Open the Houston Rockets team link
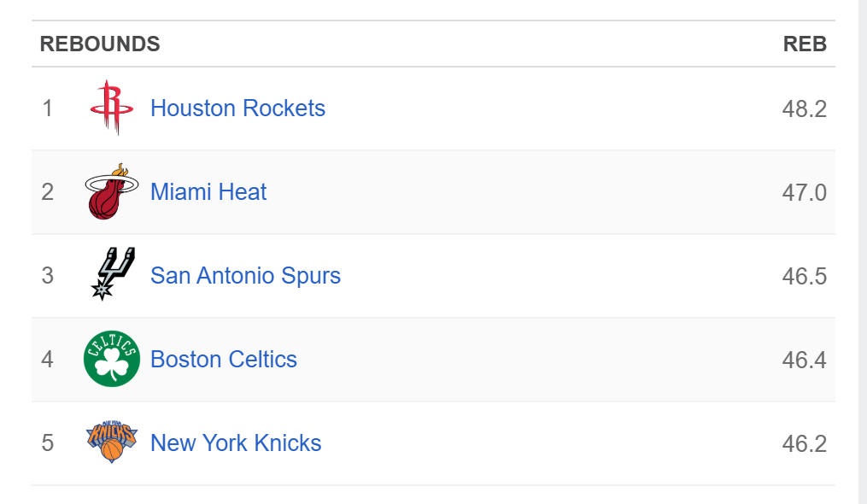 [x=237, y=108]
